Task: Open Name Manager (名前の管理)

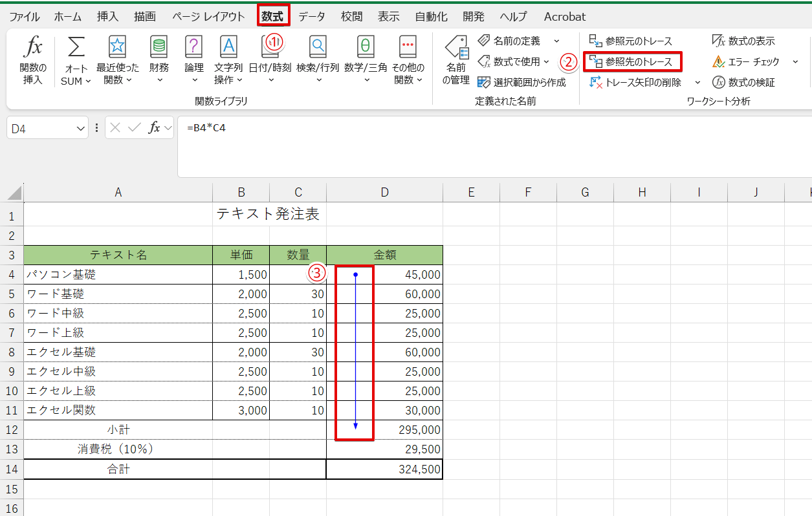Action: [x=456, y=61]
